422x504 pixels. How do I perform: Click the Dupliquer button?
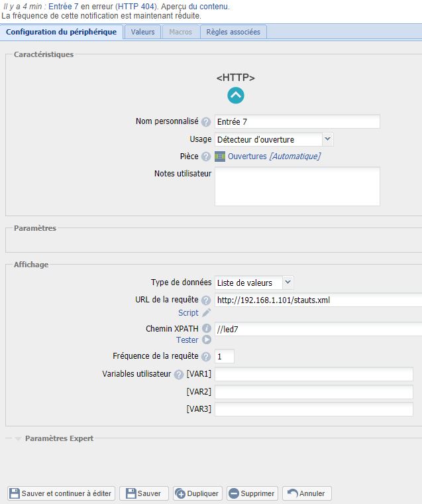click(198, 493)
